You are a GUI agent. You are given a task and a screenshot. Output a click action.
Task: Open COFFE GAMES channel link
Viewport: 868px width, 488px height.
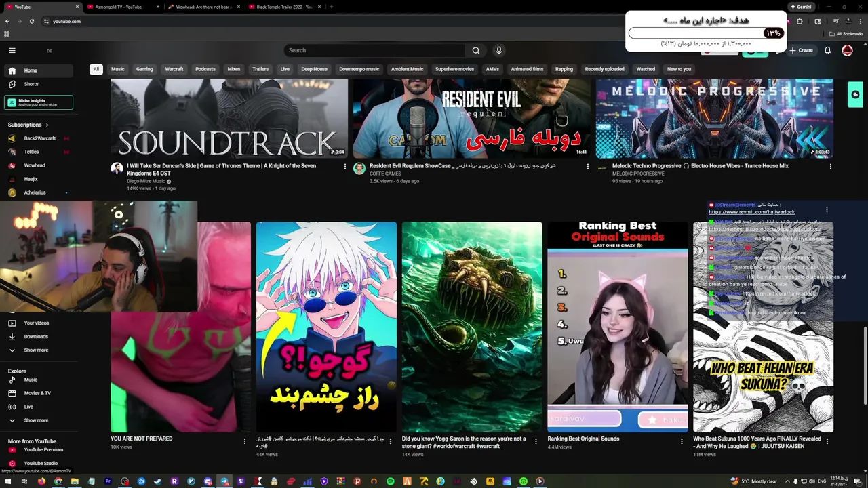click(385, 174)
